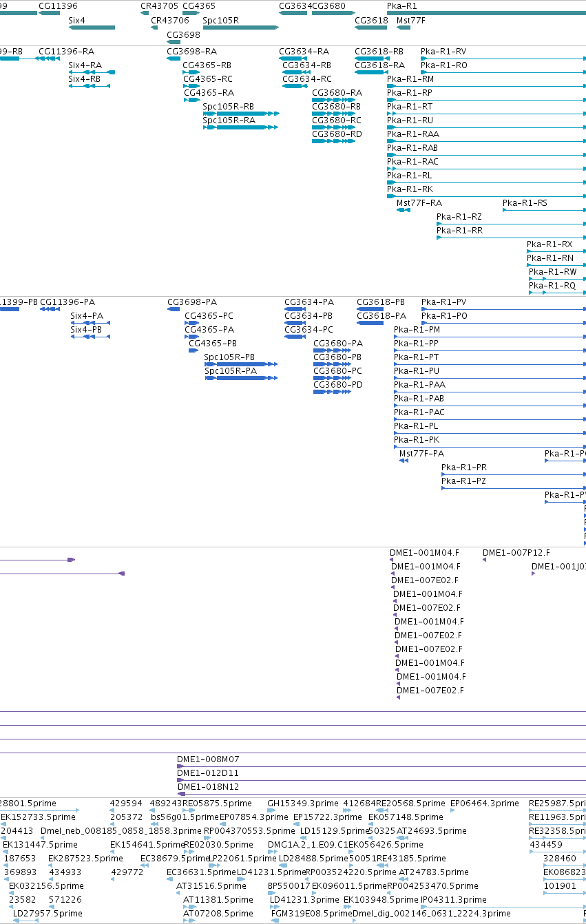This screenshot has height=924, width=586.
Task: Click the Spc105R-PA protein glyph
Action: pyautogui.click(x=241, y=378)
